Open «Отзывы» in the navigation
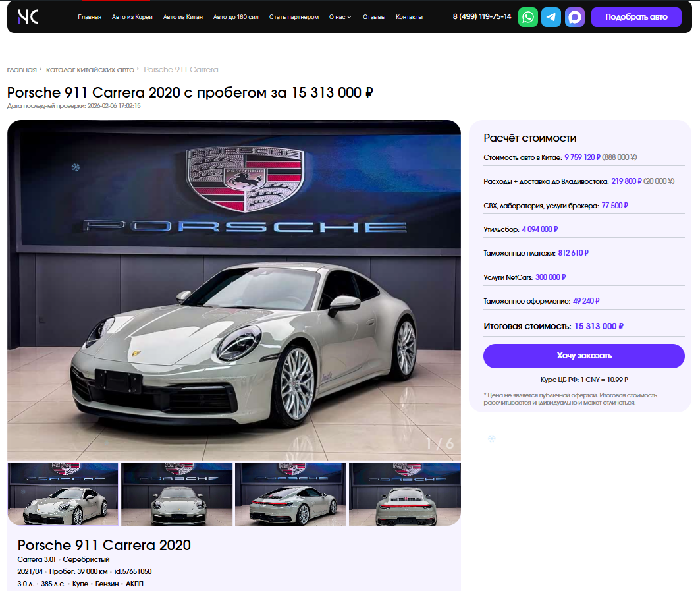This screenshot has width=700, height=591. point(374,17)
